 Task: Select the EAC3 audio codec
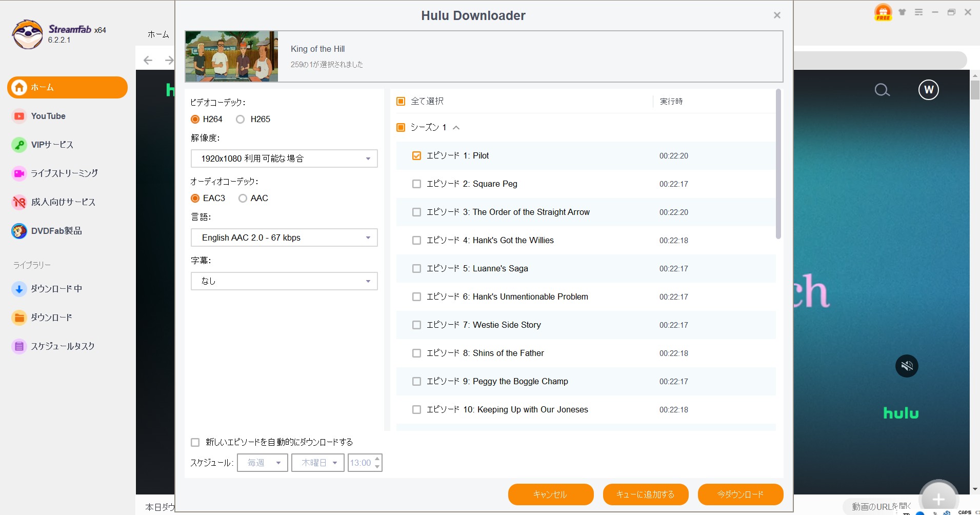pos(195,198)
